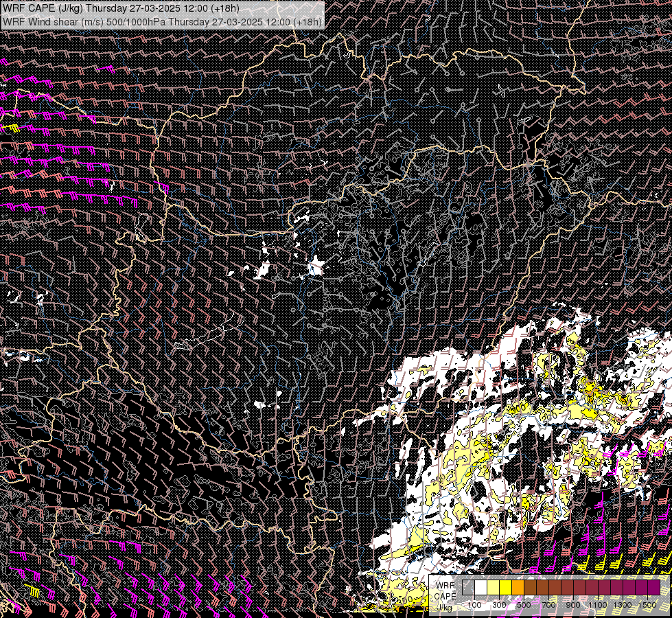
Task: Click the legend label '900'
Action: point(573,605)
